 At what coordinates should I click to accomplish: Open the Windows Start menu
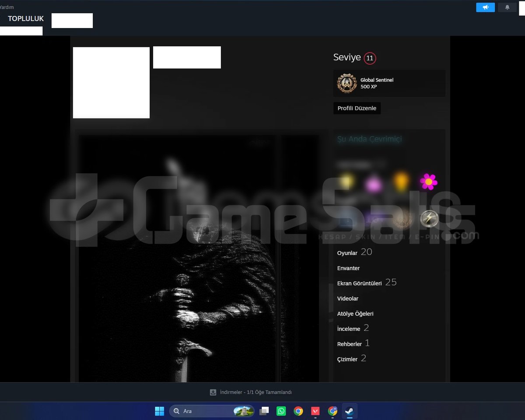(159, 411)
